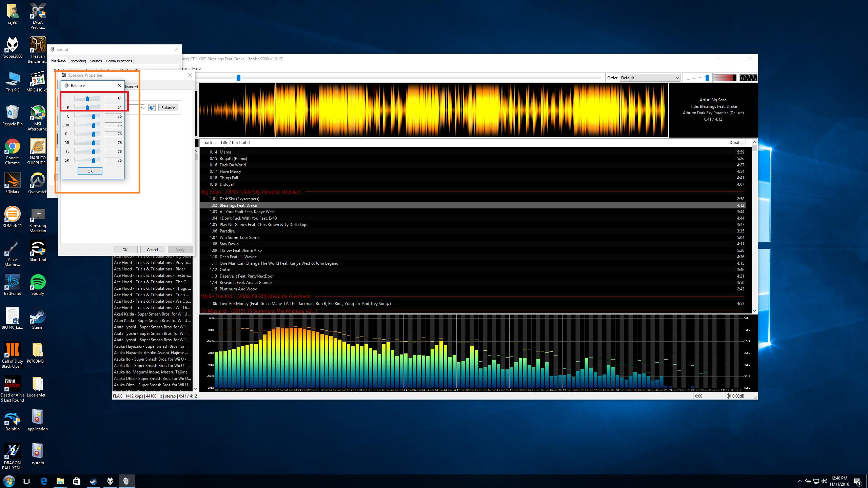The image size is (868, 488).
Task: Open the Help menu in foobar2000
Action: [196, 68]
